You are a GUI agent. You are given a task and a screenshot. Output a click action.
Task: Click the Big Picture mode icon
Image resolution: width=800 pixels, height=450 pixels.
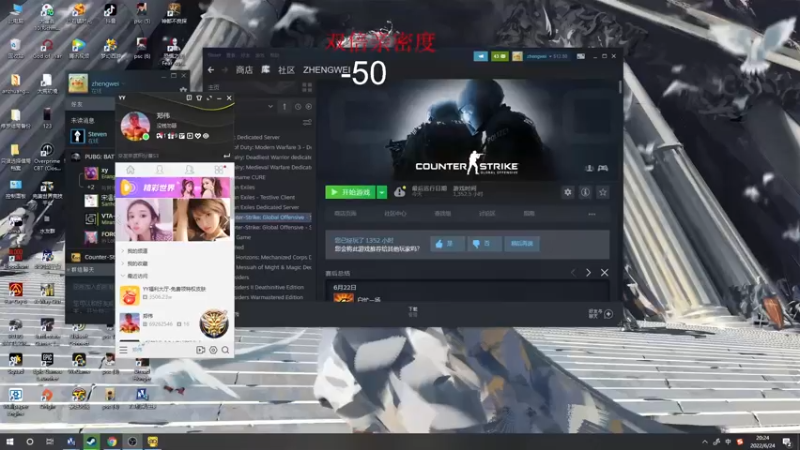(x=581, y=56)
